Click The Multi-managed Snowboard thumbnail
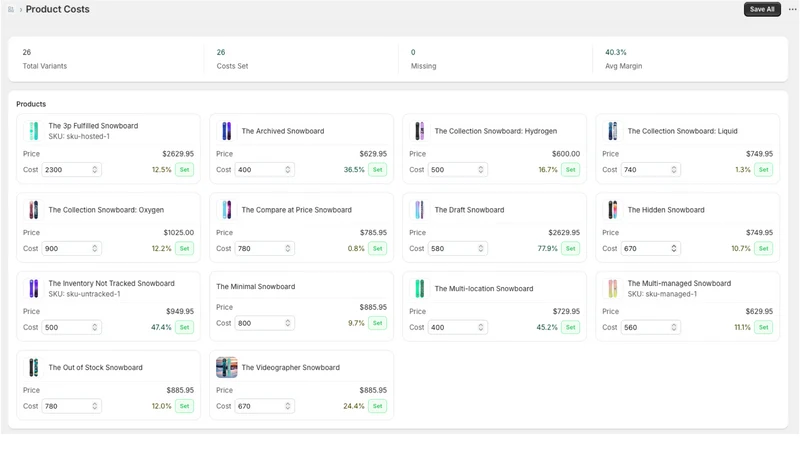 coord(612,288)
